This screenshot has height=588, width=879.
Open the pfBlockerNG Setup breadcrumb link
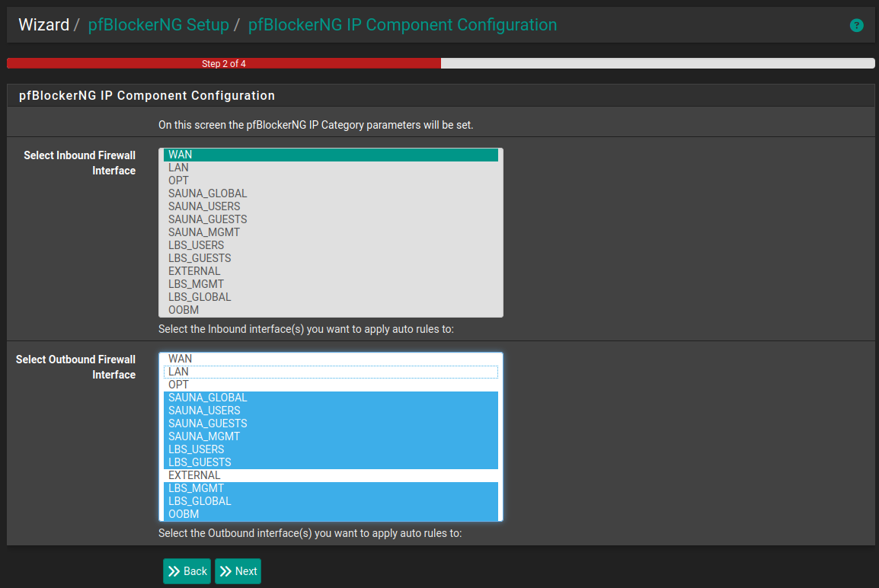(x=158, y=24)
